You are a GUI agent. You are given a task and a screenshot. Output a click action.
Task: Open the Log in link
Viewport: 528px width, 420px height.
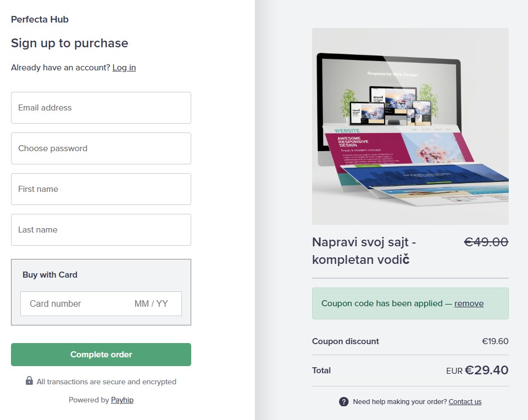pos(124,68)
